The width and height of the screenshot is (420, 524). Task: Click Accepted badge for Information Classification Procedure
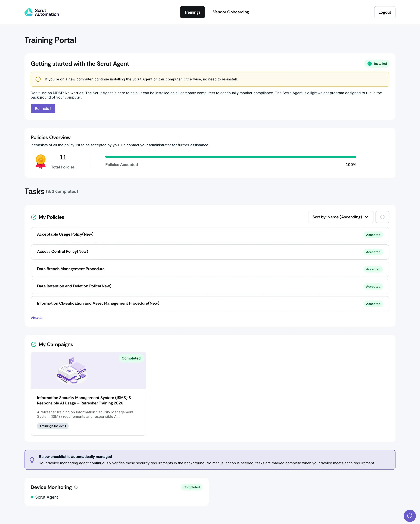[373, 304]
